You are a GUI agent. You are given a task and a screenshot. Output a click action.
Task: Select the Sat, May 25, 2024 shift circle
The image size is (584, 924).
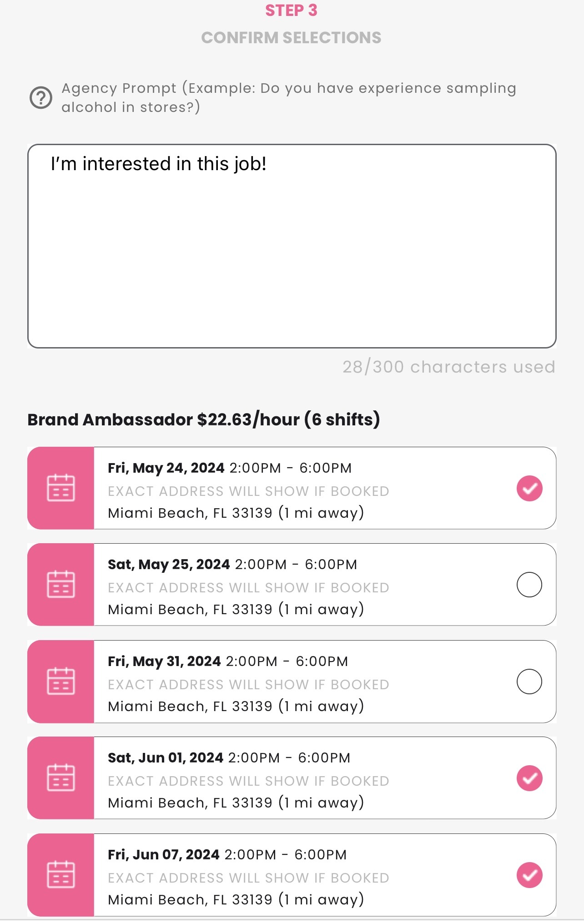pos(529,585)
